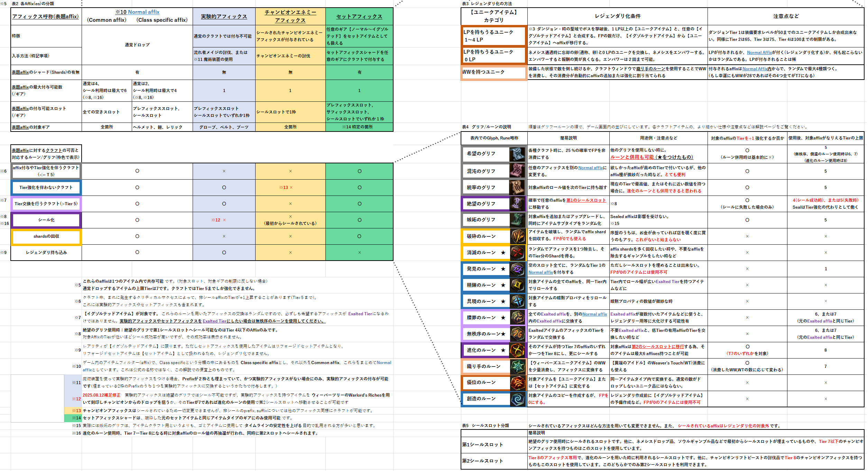Click the 創造のルーン blue spiral icon

[518, 399]
